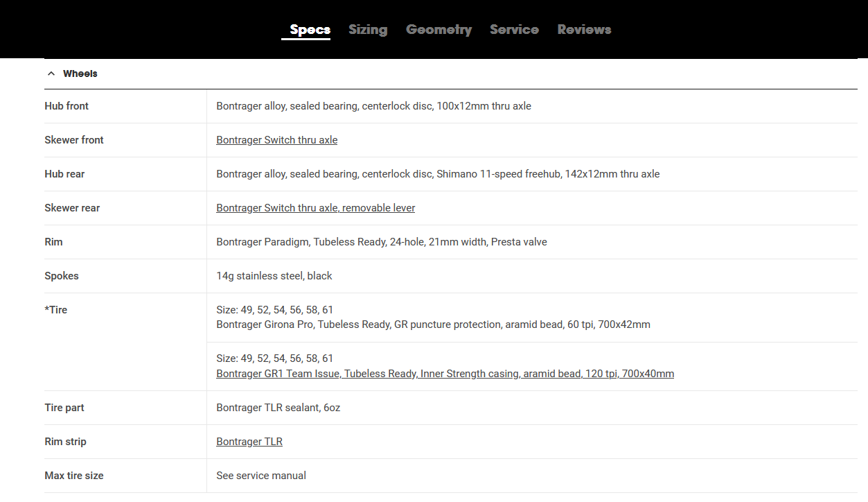Click the size list above Girona Pro tire
Image resolution: width=868 pixels, height=502 pixels.
pyautogui.click(x=275, y=310)
